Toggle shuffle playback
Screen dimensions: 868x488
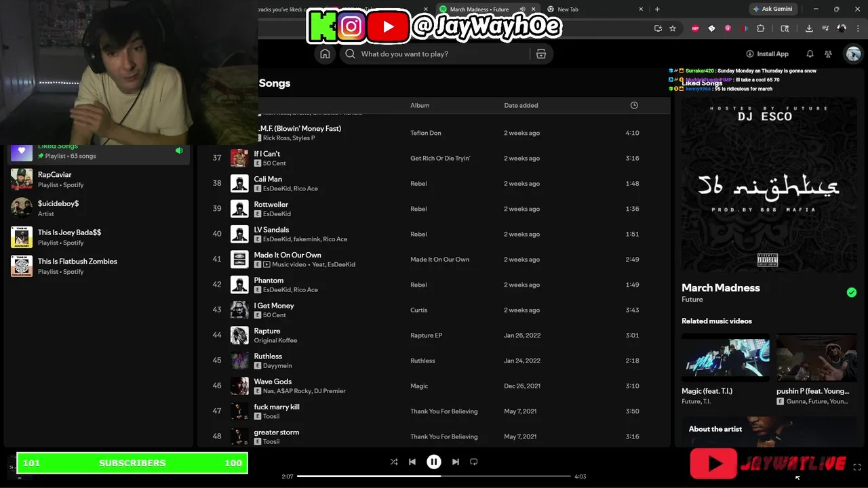[394, 462]
